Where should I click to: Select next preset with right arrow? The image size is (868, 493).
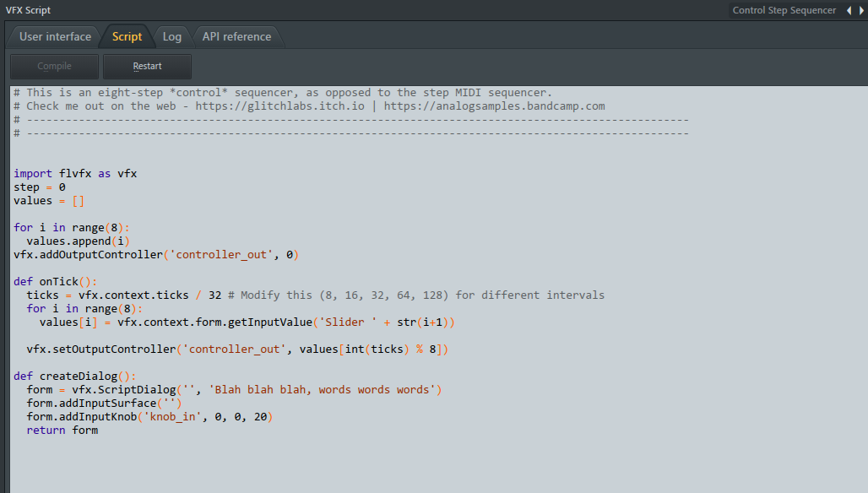coord(861,10)
